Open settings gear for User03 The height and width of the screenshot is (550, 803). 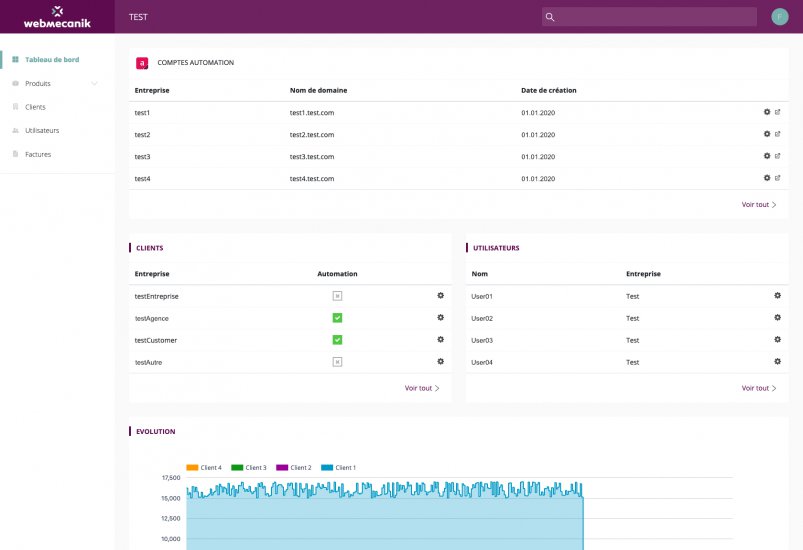pos(777,340)
